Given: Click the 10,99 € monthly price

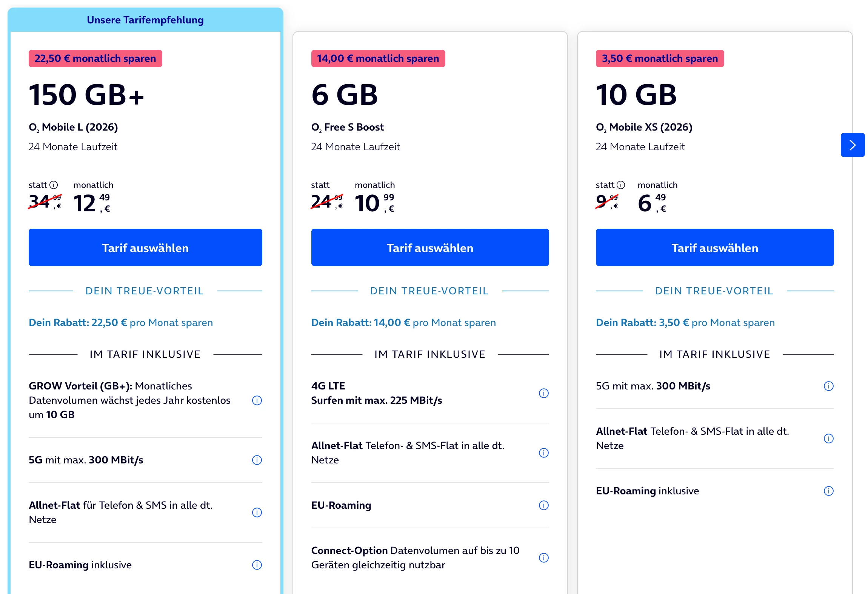Looking at the screenshot, I should [x=375, y=203].
